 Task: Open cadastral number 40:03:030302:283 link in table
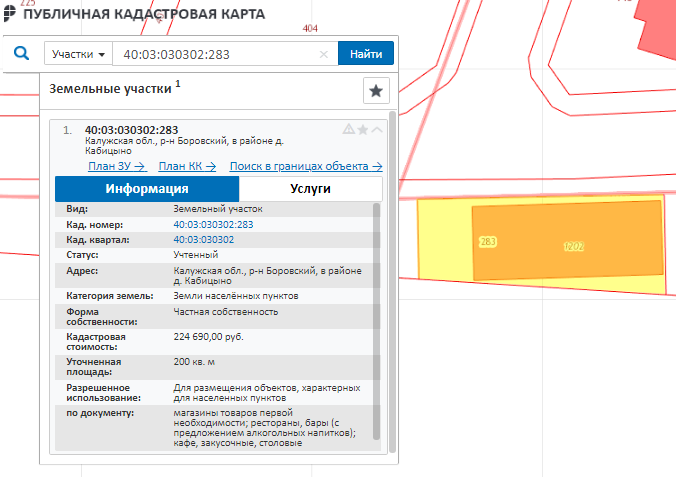click(213, 225)
